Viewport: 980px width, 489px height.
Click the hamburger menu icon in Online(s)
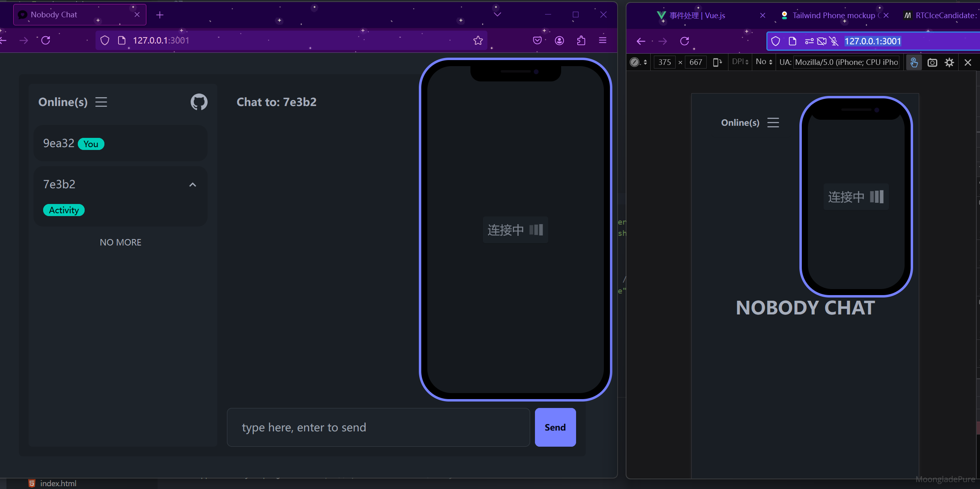[x=101, y=101]
